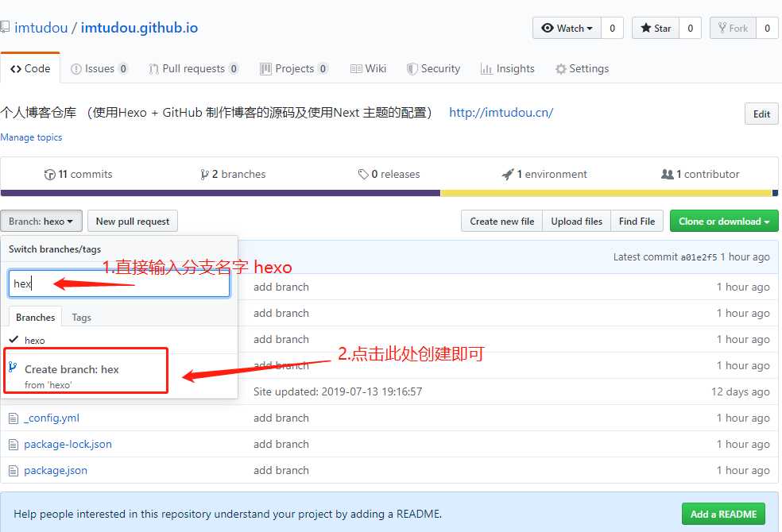782x532 pixels.
Task: Click Upload files
Action: (x=576, y=222)
